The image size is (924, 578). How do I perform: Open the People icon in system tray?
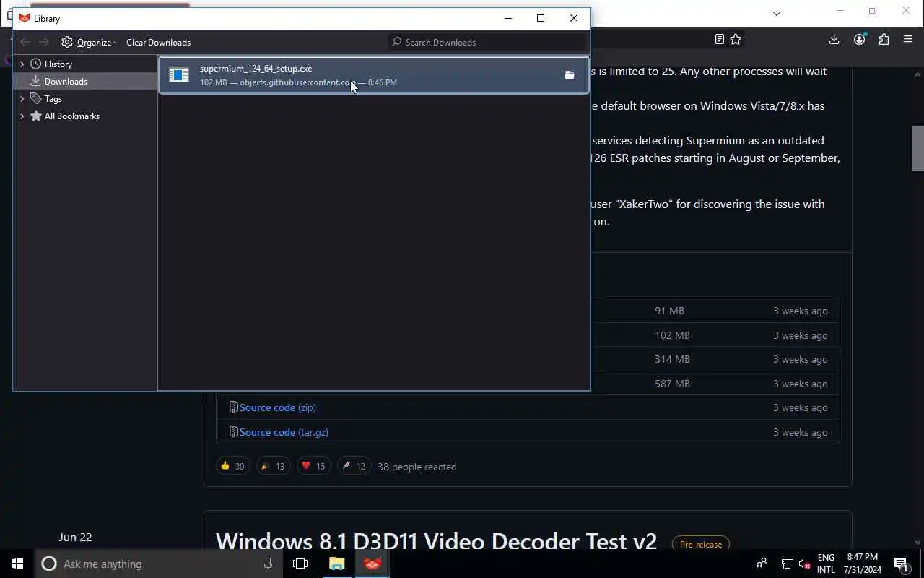[762, 564]
